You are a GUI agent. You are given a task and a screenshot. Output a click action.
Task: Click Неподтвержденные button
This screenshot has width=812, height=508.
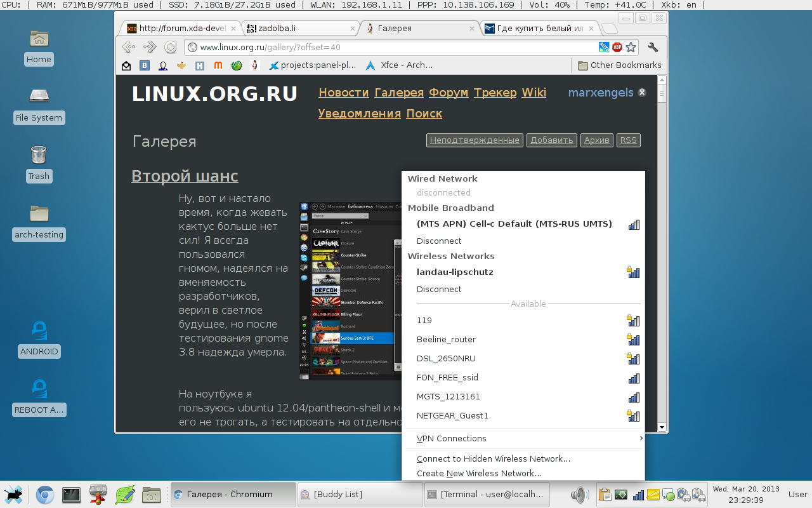(x=475, y=140)
